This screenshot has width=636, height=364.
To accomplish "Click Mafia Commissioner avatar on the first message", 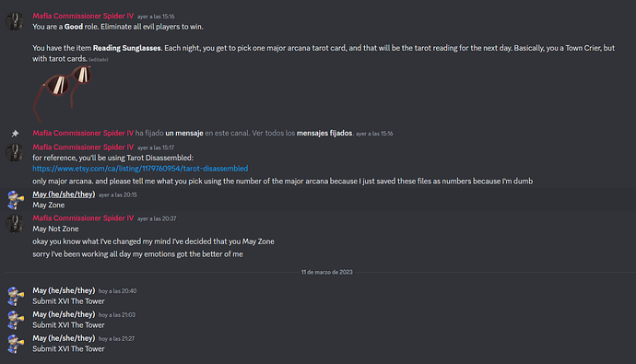I will [x=15, y=21].
